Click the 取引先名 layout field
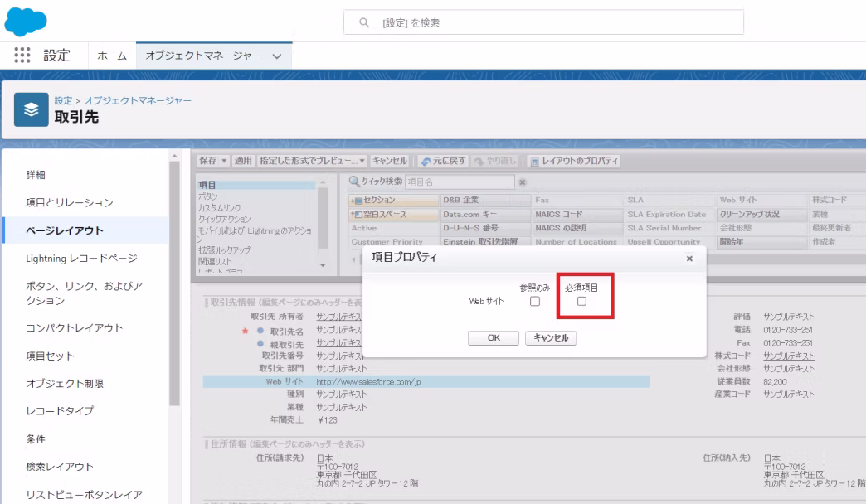Image resolution: width=866 pixels, height=504 pixels. click(x=287, y=332)
